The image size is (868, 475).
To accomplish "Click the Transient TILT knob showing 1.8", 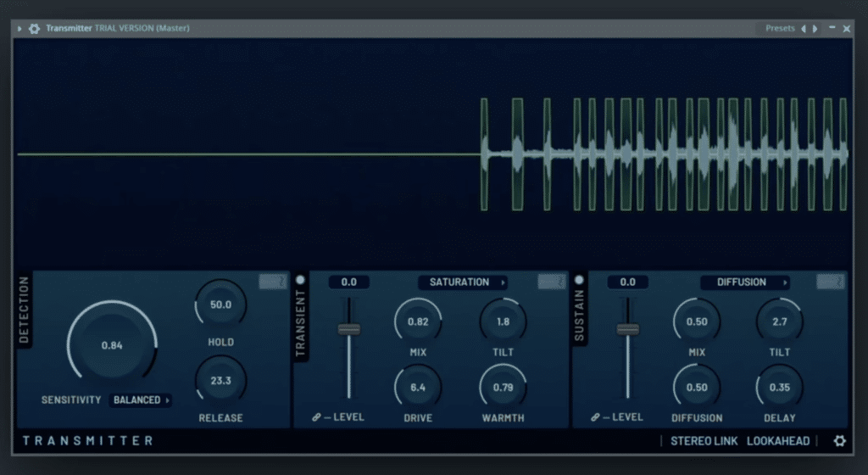I will [x=503, y=321].
